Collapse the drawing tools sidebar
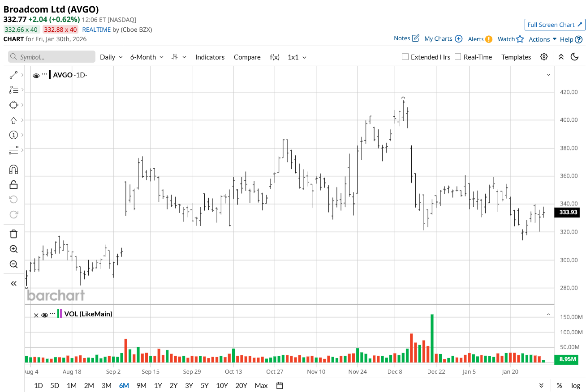 pyautogui.click(x=13, y=283)
